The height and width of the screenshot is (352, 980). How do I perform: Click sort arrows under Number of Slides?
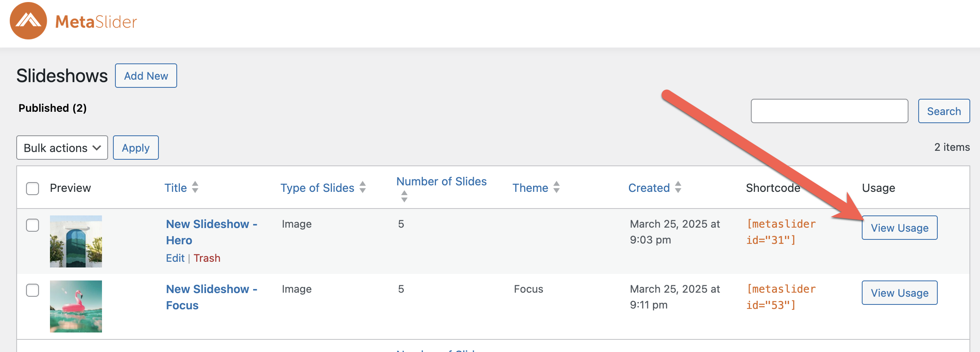(x=404, y=196)
